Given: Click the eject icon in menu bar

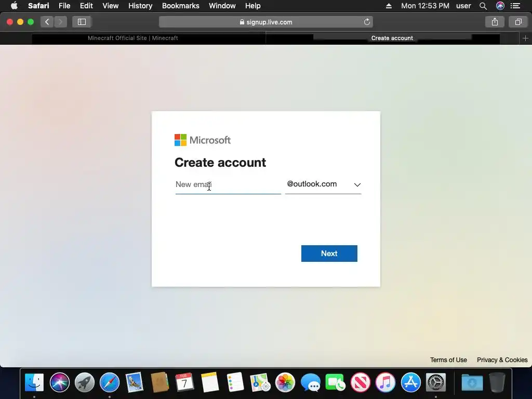Looking at the screenshot, I should tap(389, 6).
